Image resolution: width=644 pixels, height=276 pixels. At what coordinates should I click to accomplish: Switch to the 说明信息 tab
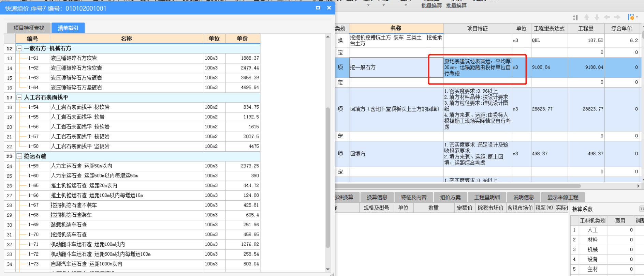click(x=524, y=197)
